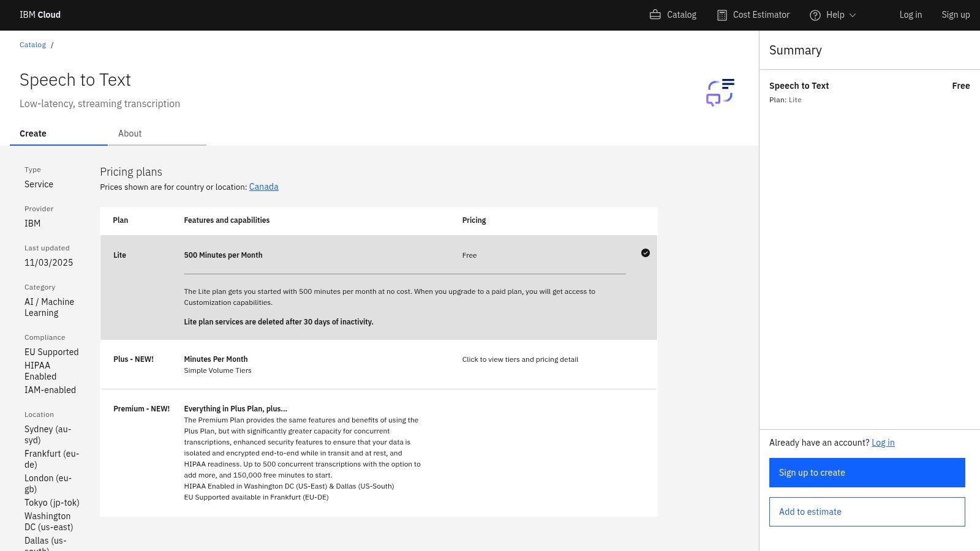Expand the Help dropdown menu
980x551 pixels.
click(x=851, y=15)
